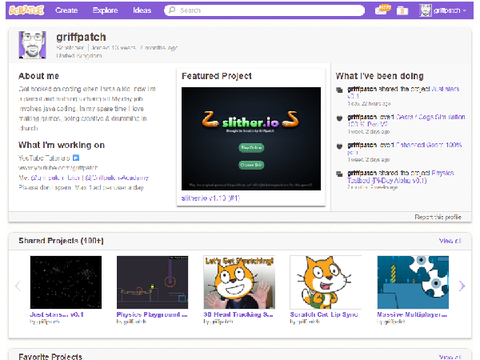Click the Just stars project title link
Screen dimensions: 480x360
(57, 314)
